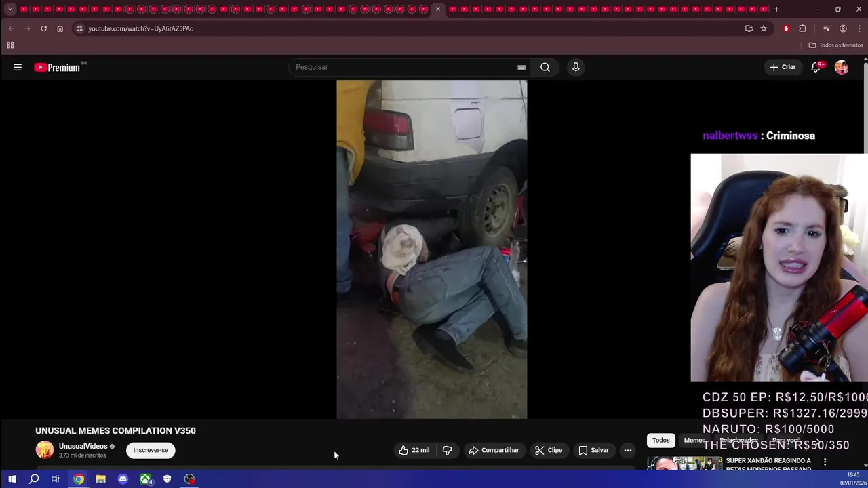Close the active tab with its X
The height and width of the screenshot is (488, 868).
coord(438,9)
